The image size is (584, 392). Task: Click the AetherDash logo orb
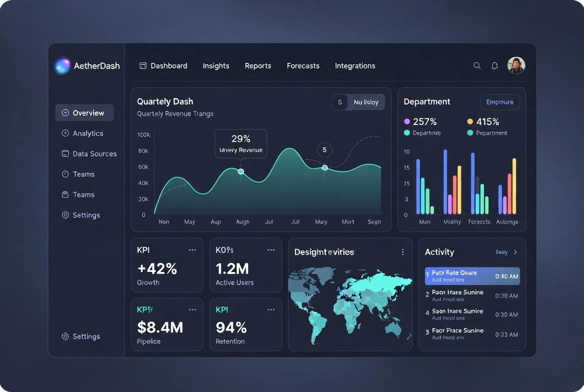pos(62,65)
